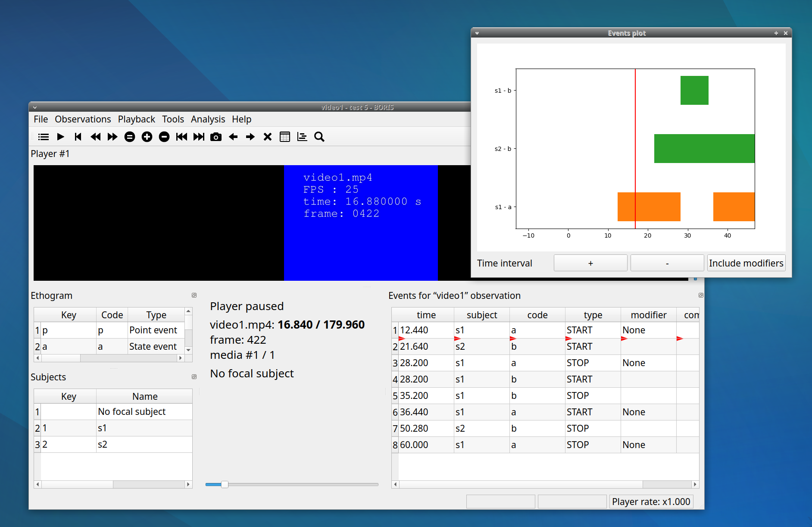Maximize the Events plot window
This screenshot has height=527, width=812.
[776, 33]
